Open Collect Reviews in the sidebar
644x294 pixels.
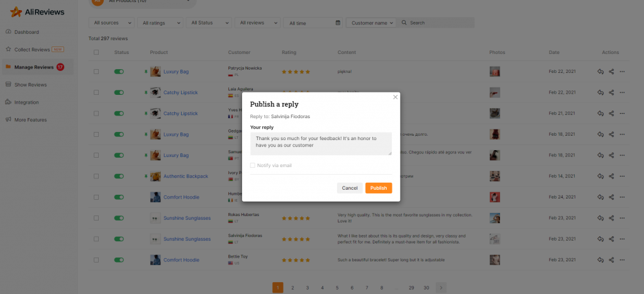tap(32, 50)
